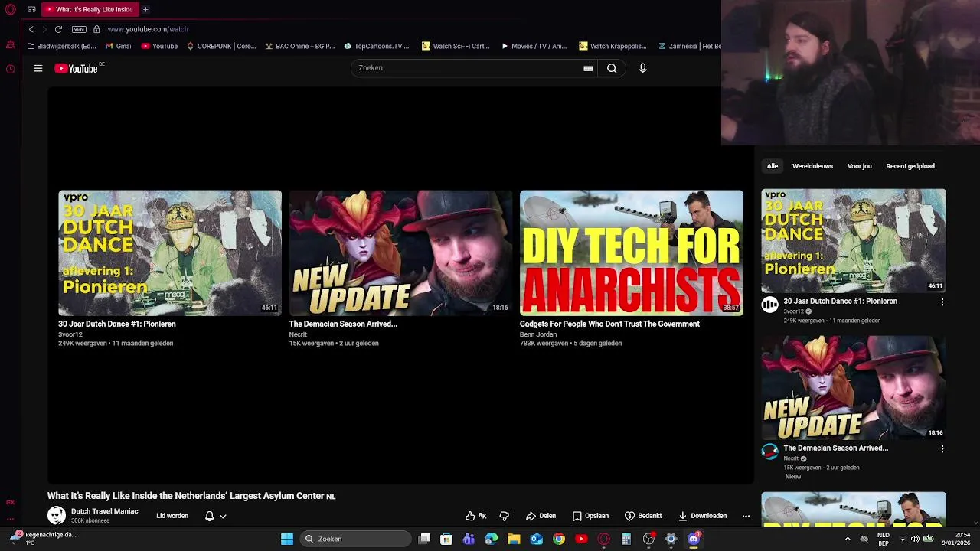Viewport: 980px width, 551px height.
Task: Open Opera menu logo in the sidebar
Action: 10,10
